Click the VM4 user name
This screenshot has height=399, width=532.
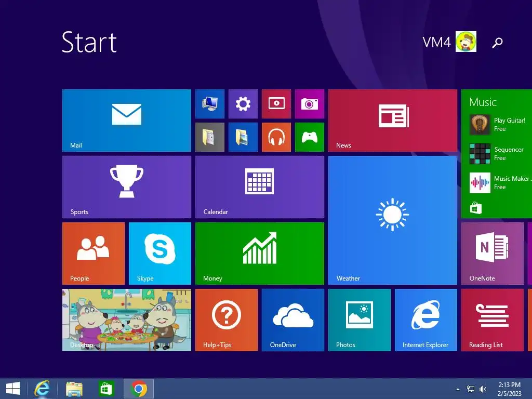pos(436,42)
